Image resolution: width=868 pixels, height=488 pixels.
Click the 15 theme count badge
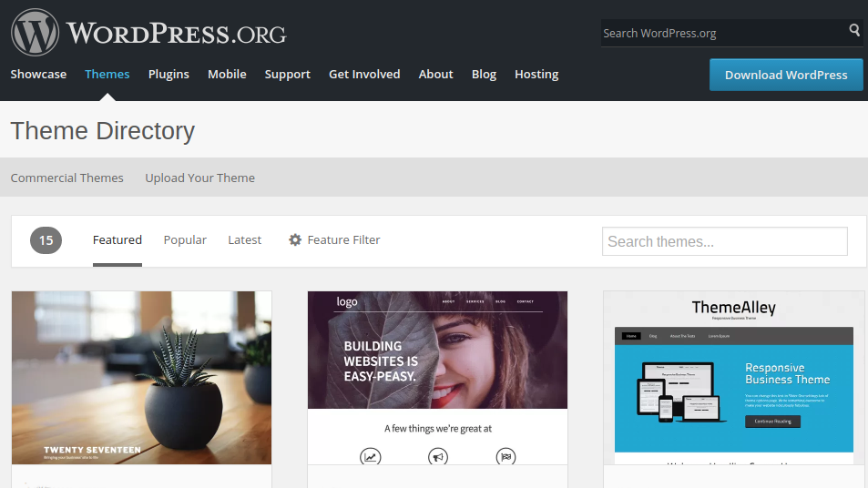point(46,240)
